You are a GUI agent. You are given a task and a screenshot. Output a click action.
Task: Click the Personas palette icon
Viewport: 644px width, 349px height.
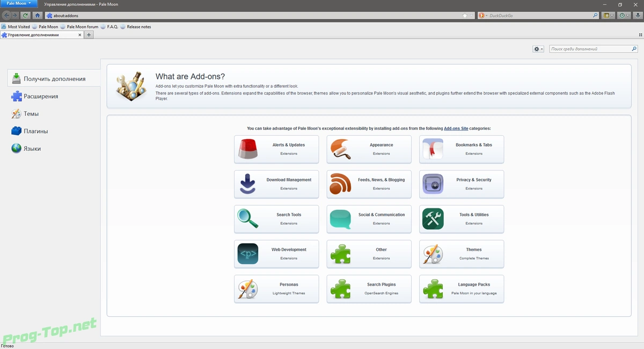click(x=247, y=289)
